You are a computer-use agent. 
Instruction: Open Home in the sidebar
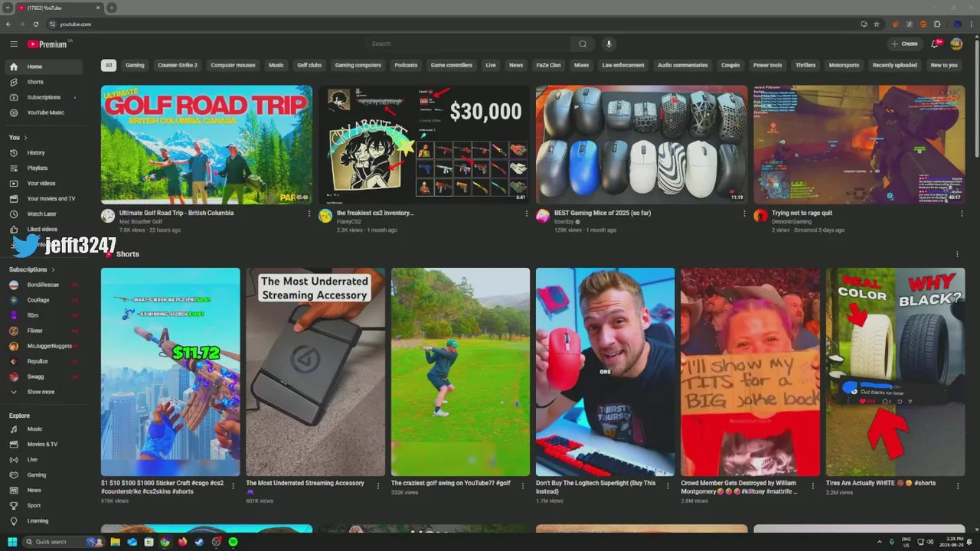44,67
